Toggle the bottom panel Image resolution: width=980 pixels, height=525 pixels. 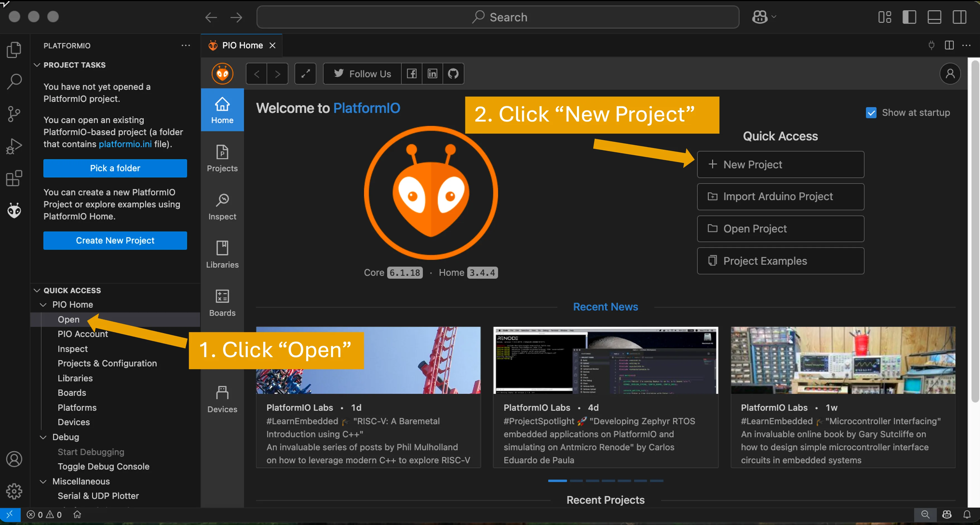pos(934,17)
